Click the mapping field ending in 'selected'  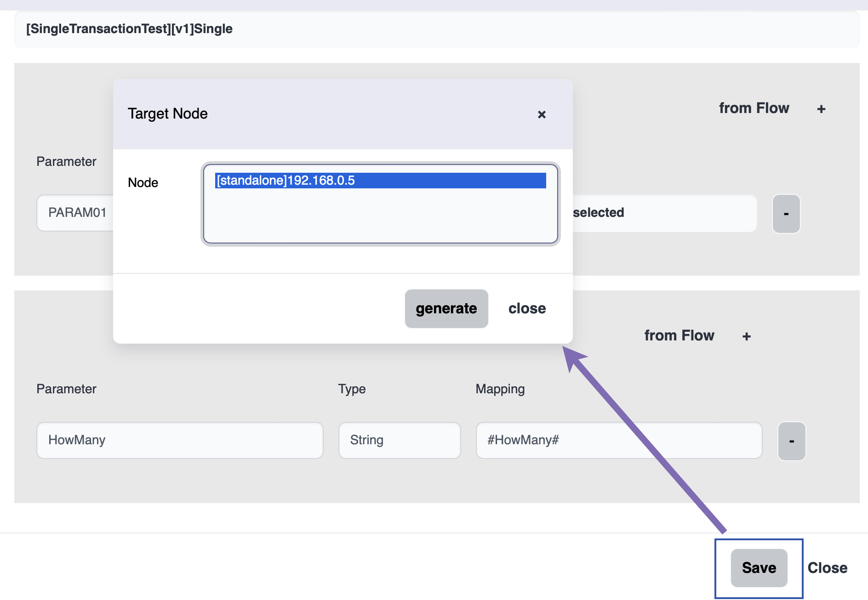click(662, 213)
